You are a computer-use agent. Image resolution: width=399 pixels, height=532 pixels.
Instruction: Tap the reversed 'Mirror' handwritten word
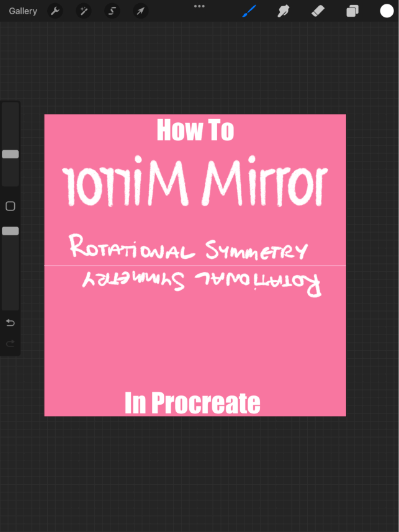[x=125, y=181]
